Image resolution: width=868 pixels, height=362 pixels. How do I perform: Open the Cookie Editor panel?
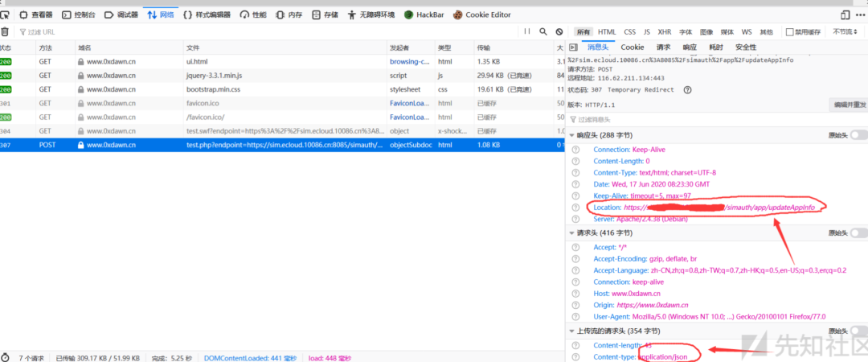tap(482, 15)
